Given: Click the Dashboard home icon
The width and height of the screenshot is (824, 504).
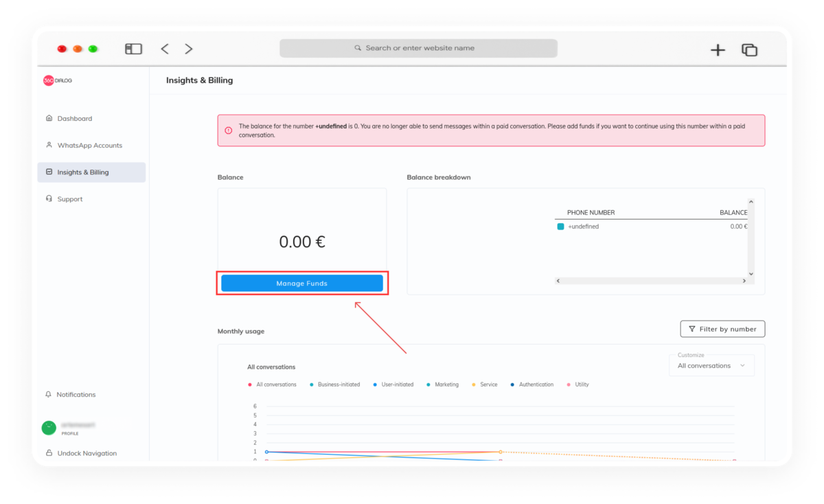Looking at the screenshot, I should pyautogui.click(x=49, y=118).
